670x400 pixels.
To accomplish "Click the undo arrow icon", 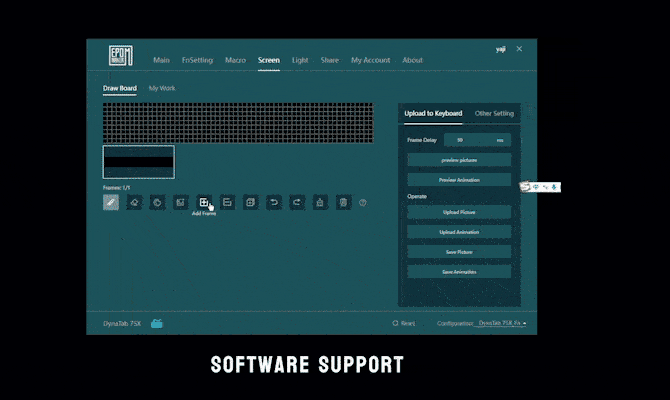I will point(273,202).
